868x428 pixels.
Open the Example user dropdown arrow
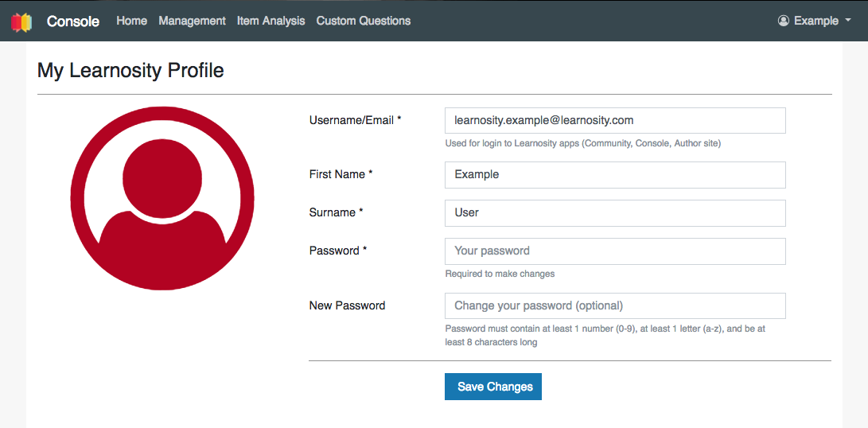coord(848,21)
